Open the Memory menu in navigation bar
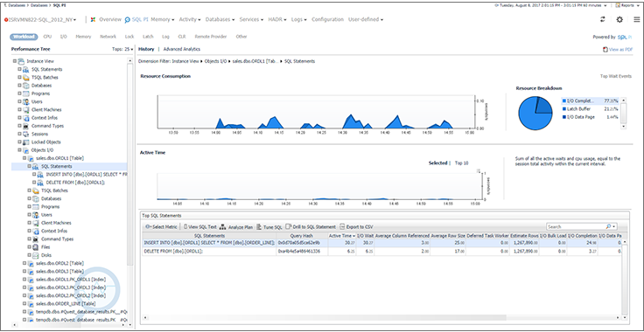 [163, 19]
